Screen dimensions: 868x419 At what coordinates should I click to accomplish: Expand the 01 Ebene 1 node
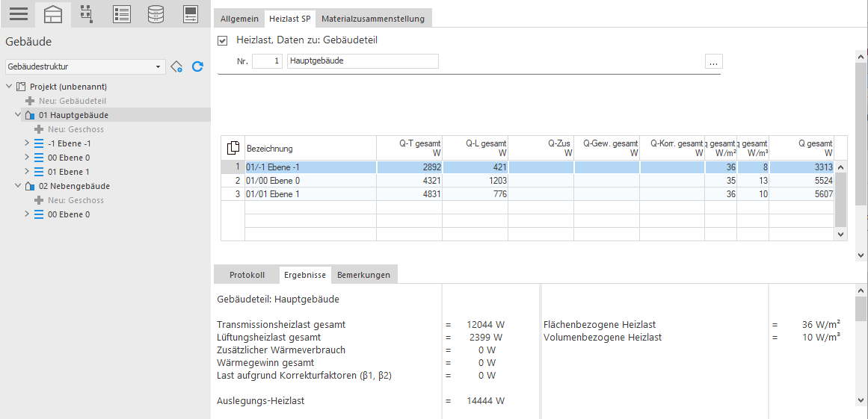click(x=27, y=172)
